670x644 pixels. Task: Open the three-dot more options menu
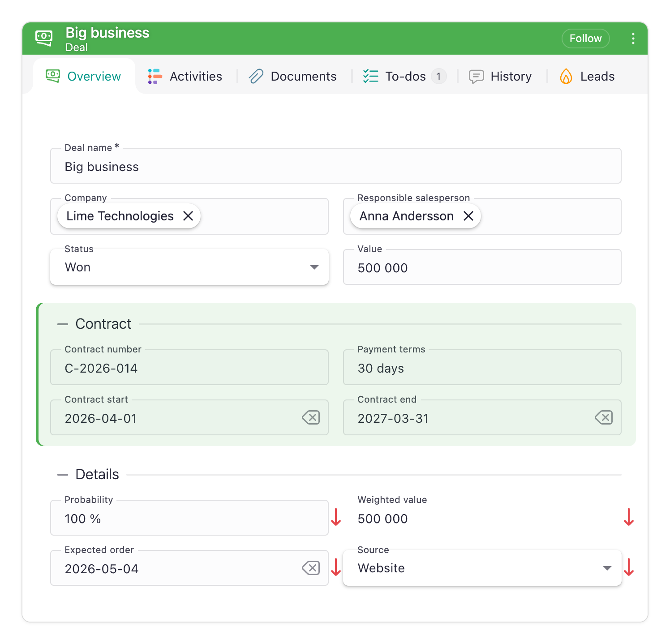pyautogui.click(x=633, y=39)
